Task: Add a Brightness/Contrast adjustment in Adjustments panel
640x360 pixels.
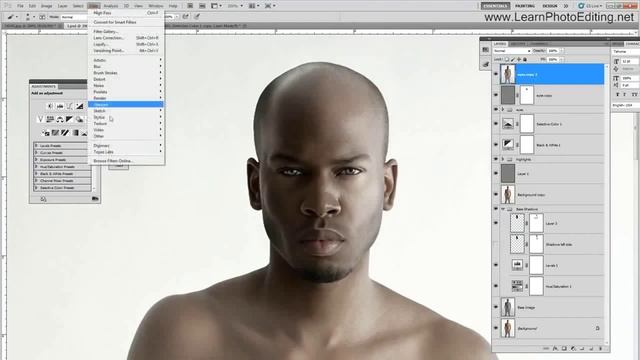Action: (x=50, y=106)
